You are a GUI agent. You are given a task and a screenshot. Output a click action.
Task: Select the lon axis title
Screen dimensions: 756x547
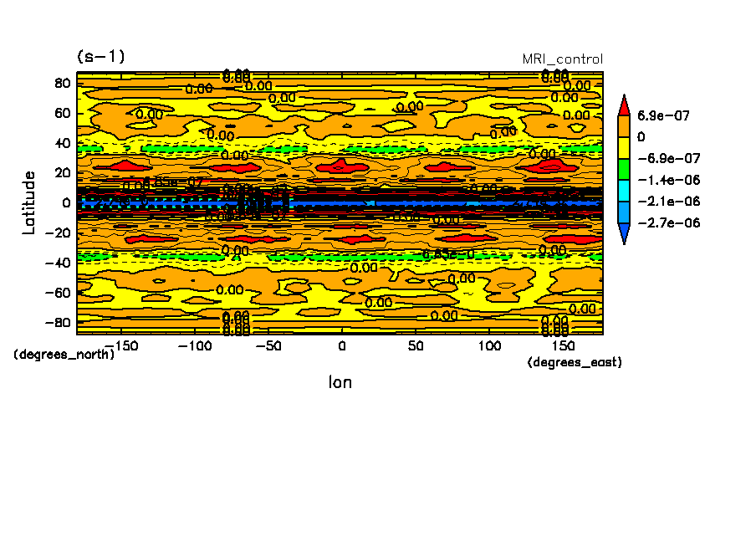(340, 382)
